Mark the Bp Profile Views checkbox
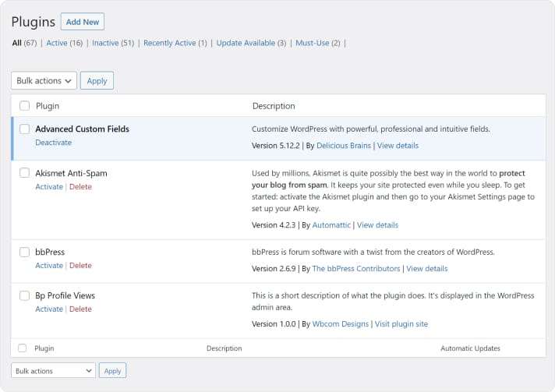 pyautogui.click(x=24, y=296)
